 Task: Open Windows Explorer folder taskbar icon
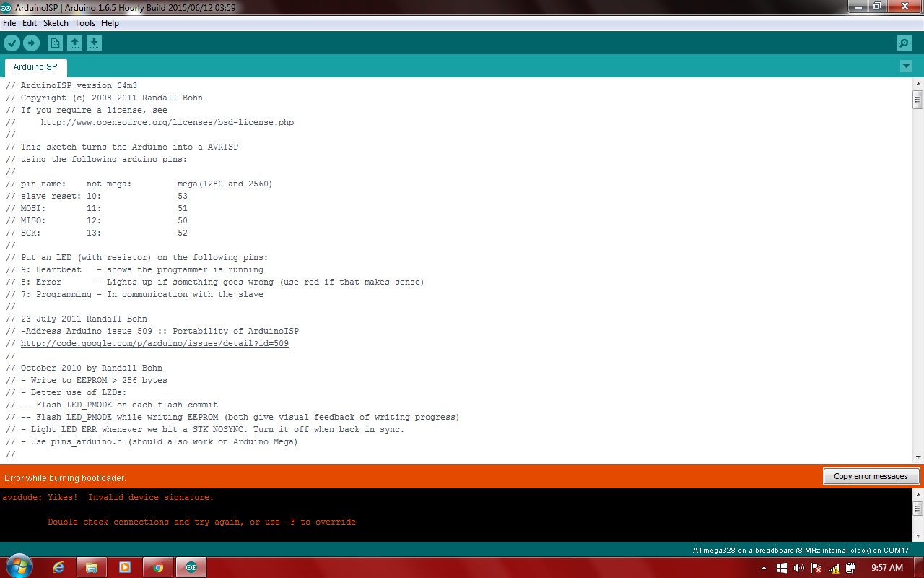pyautogui.click(x=91, y=567)
